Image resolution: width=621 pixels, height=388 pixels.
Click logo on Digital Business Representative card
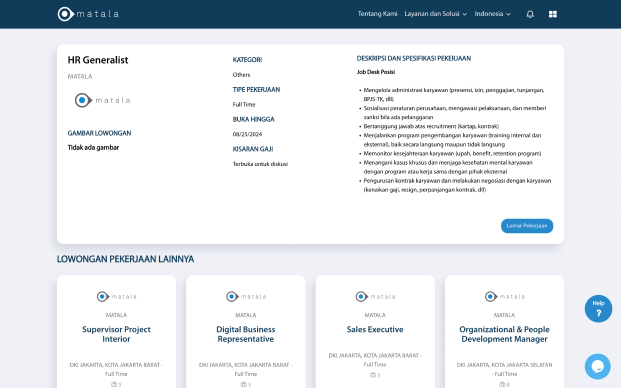click(x=246, y=296)
